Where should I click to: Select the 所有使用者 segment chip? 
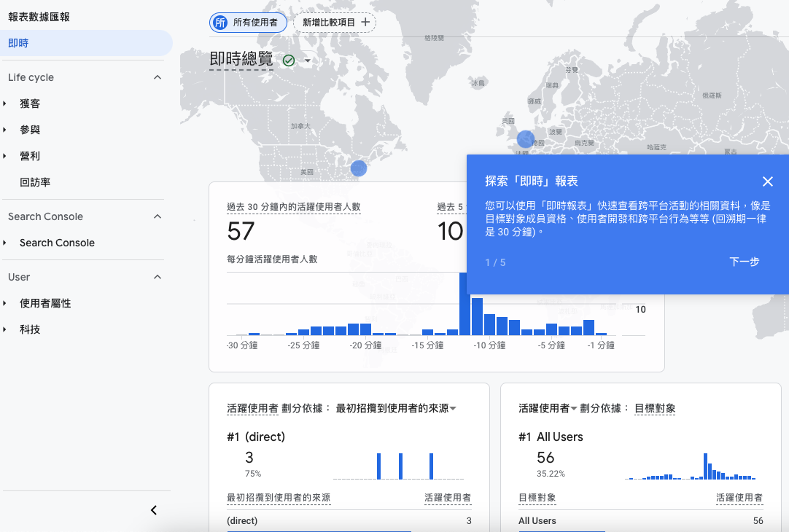tap(248, 23)
